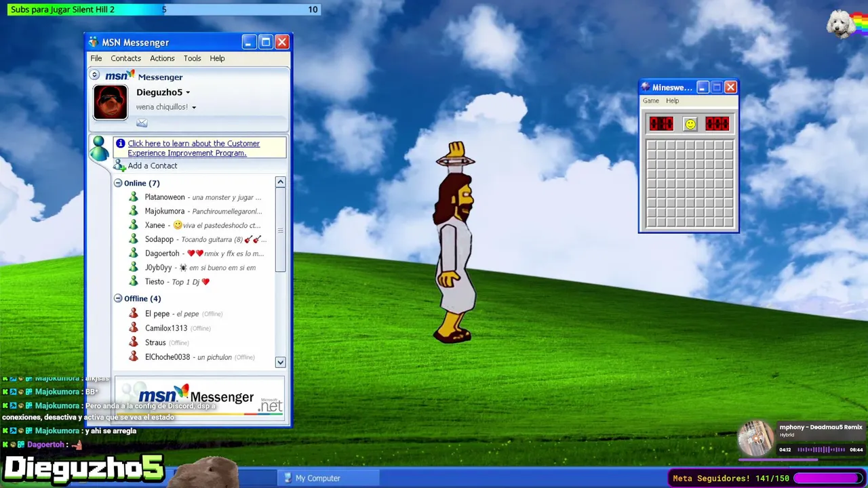868x488 pixels.
Task: Click Dieguzho5's display picture
Action: (111, 102)
